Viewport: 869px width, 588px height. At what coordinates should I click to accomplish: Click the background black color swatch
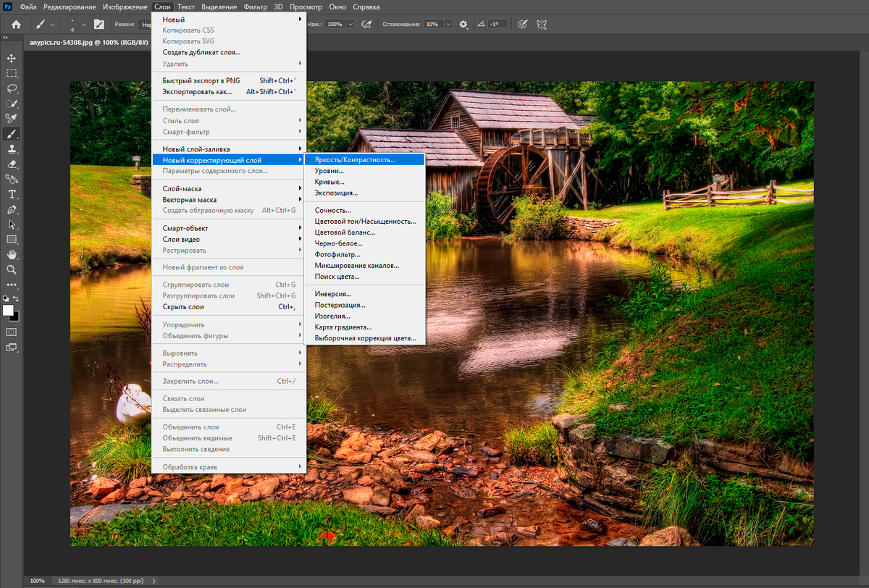tap(15, 317)
